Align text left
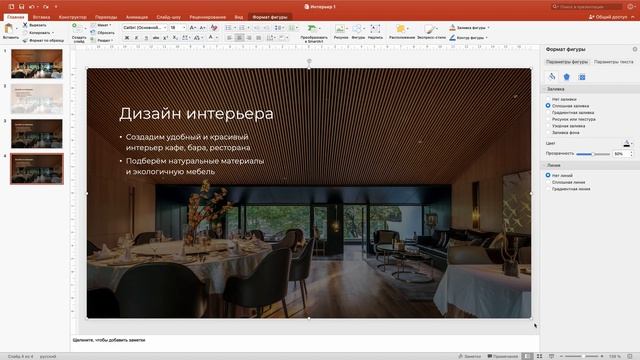 point(229,38)
